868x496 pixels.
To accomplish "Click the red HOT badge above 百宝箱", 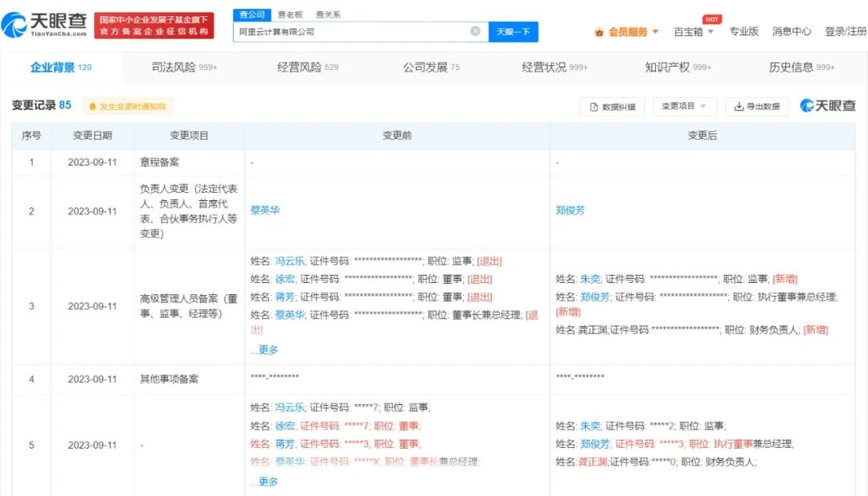I will (711, 19).
